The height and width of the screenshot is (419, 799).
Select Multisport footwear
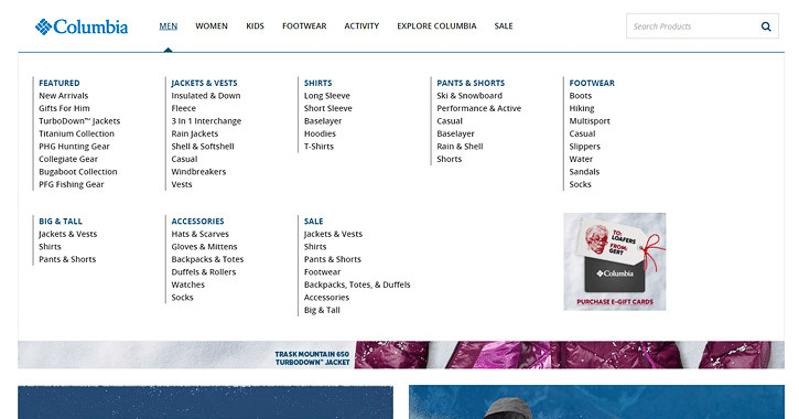coord(590,121)
